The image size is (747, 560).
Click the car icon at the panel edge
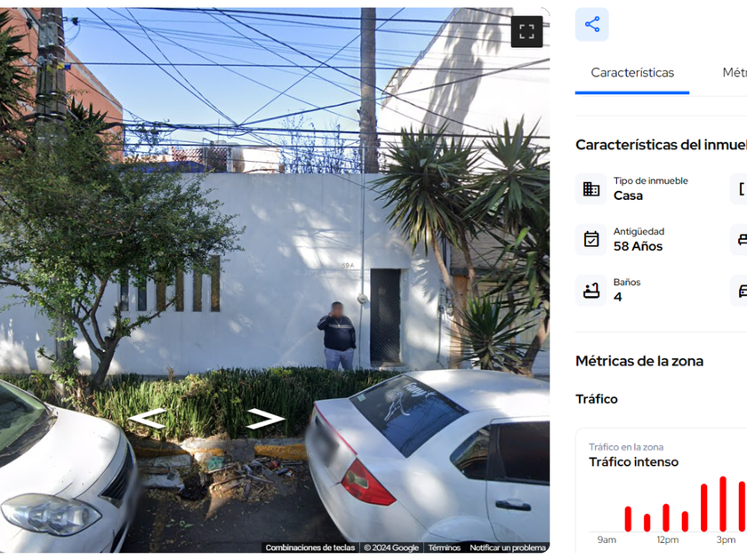point(741,290)
